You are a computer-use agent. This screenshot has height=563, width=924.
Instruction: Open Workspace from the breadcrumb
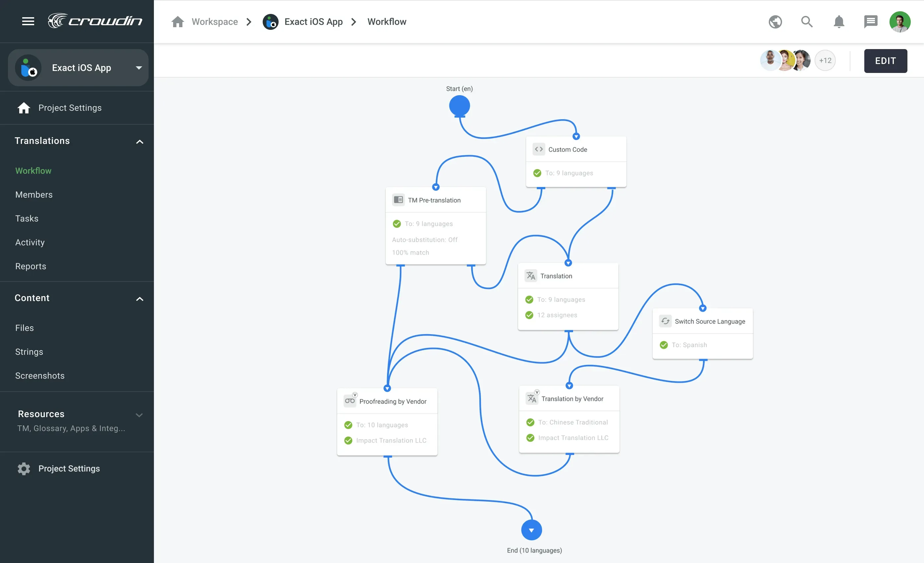[215, 21]
